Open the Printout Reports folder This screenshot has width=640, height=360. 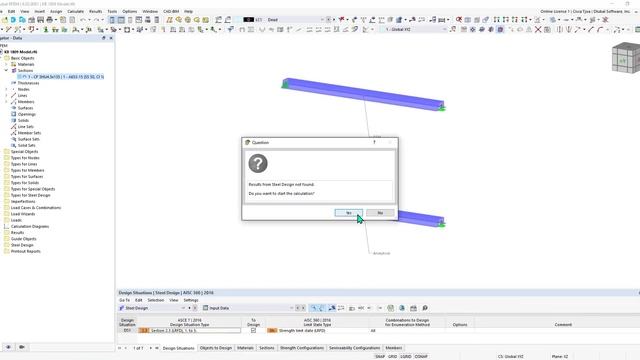click(x=25, y=251)
